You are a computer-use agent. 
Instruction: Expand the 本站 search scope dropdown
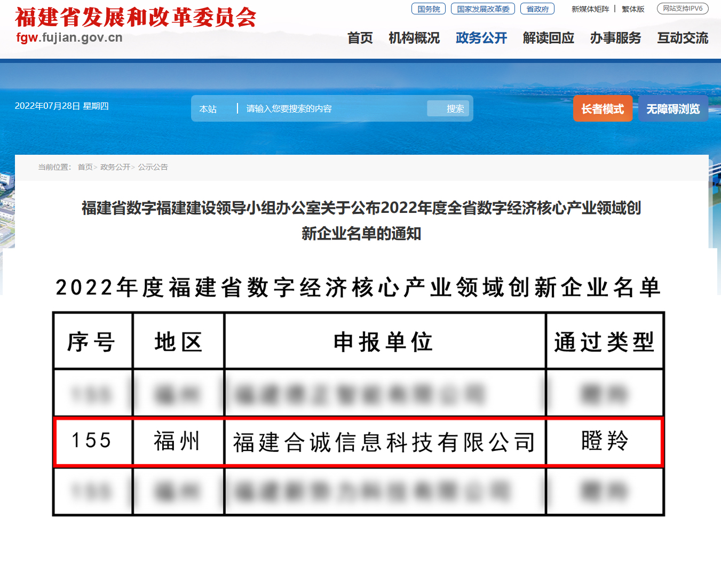pyautogui.click(x=209, y=109)
